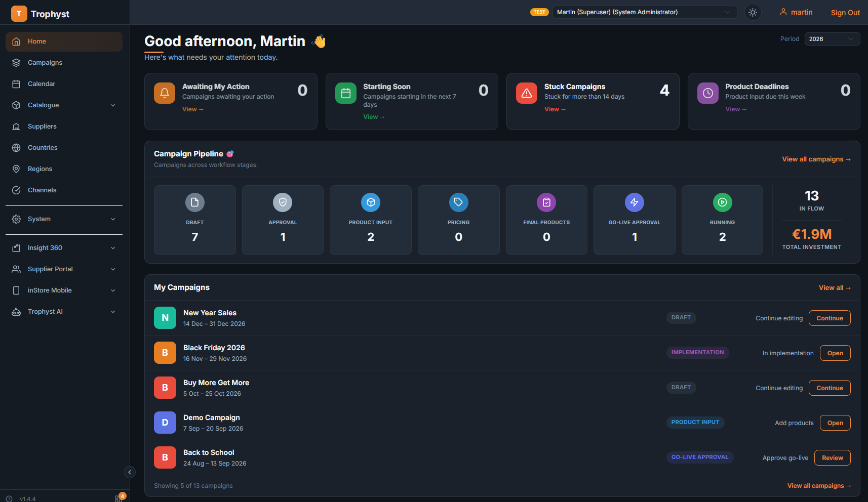Click the Product Deadlines clock icon
Viewport: 868px width, 502px height.
click(708, 93)
